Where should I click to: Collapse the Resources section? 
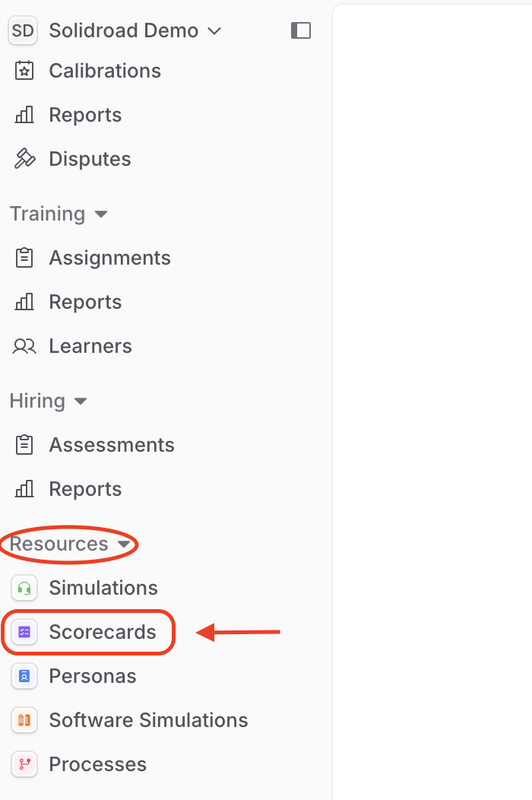[70, 544]
